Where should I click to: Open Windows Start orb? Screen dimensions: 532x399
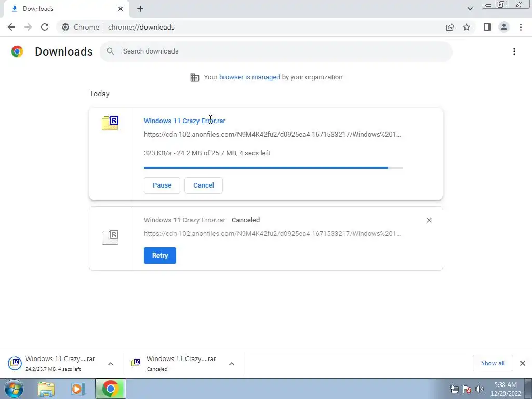click(14, 389)
